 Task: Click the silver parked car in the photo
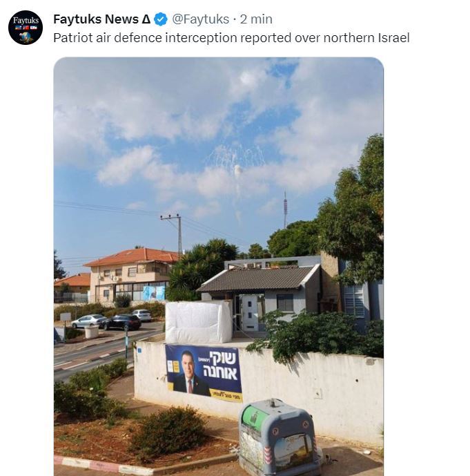tap(88, 321)
